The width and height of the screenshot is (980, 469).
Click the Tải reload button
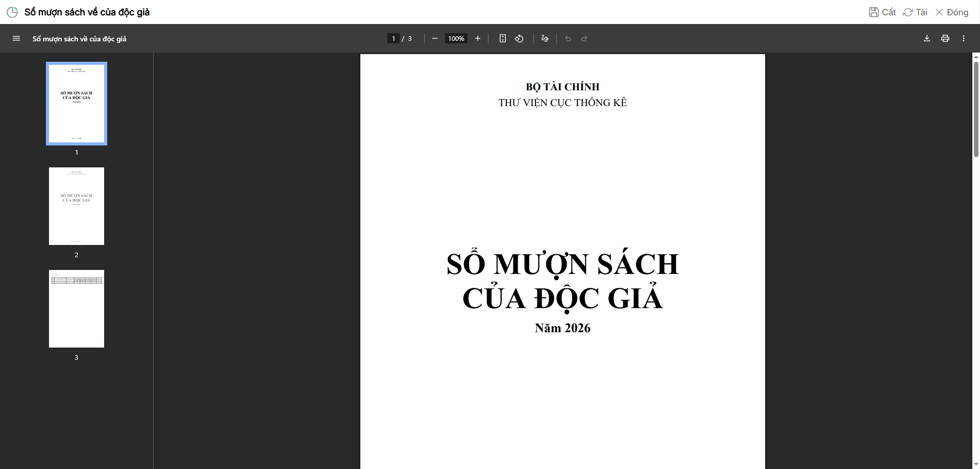915,12
